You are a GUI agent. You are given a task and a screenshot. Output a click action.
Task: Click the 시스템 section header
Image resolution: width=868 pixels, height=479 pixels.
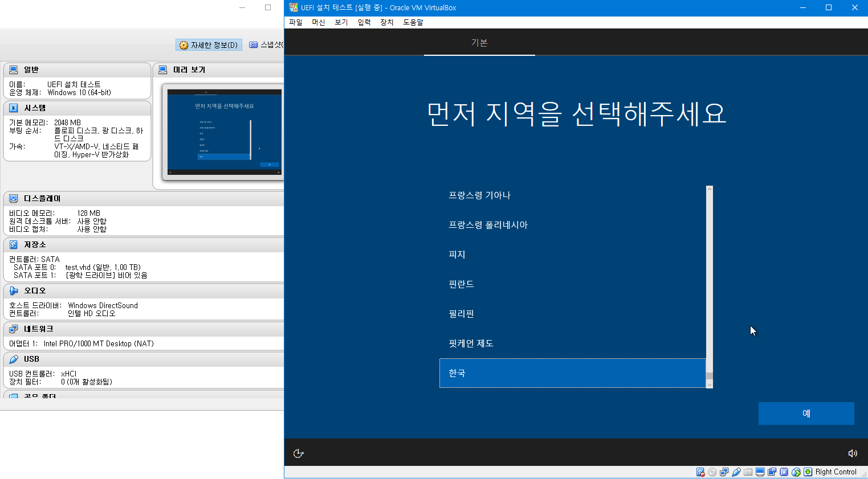point(77,108)
